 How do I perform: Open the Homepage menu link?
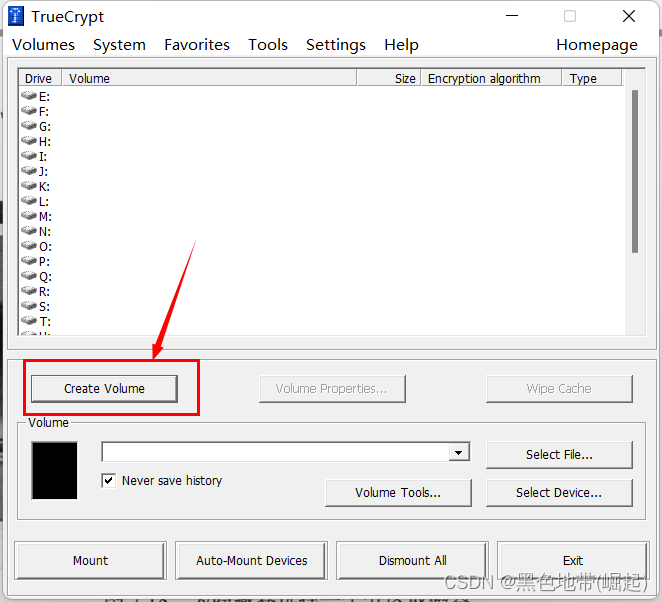[597, 45]
